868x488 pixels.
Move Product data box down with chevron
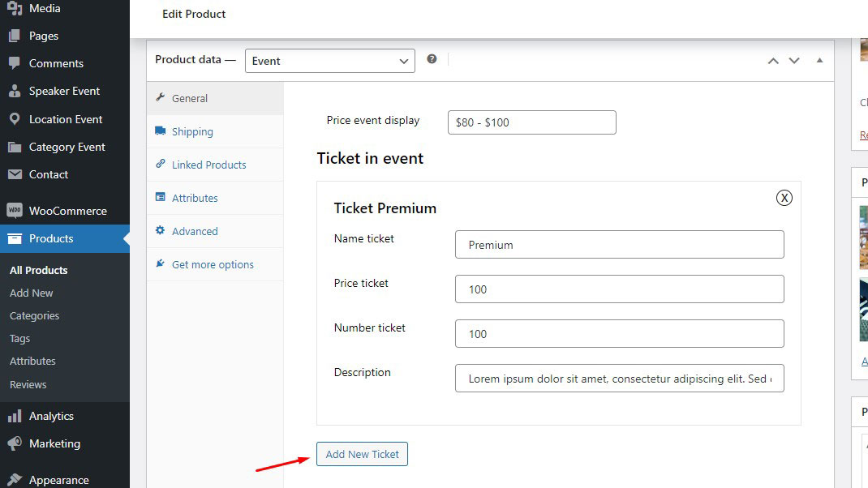click(x=793, y=60)
